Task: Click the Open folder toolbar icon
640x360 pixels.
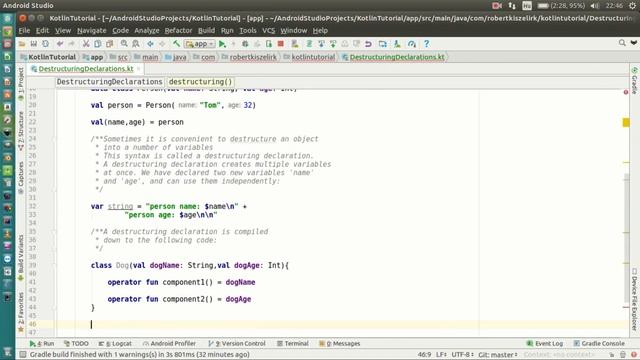Action: (22, 44)
